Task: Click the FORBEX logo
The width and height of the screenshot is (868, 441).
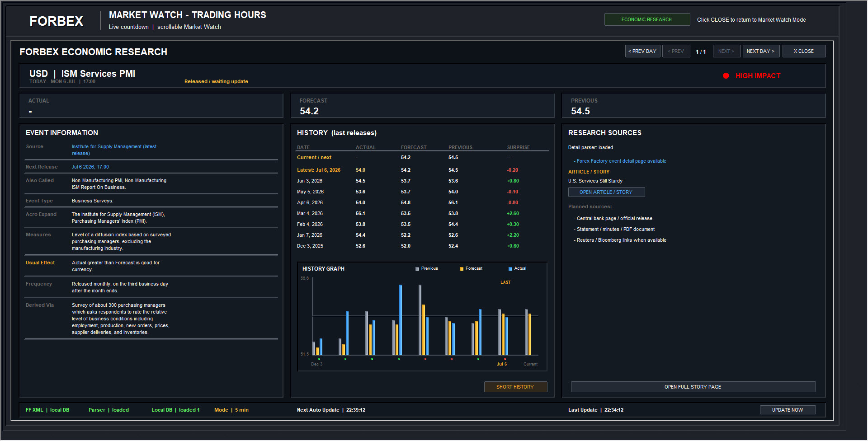Action: point(57,21)
